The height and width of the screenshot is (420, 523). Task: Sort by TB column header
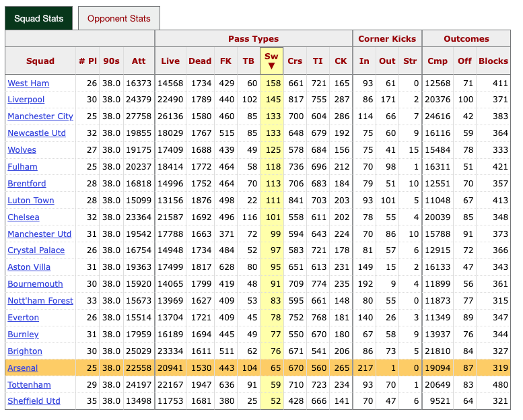click(248, 61)
